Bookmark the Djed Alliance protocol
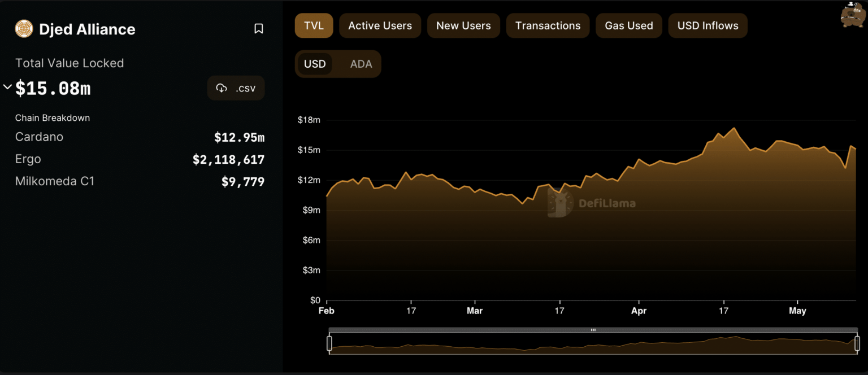The image size is (868, 375). (259, 29)
